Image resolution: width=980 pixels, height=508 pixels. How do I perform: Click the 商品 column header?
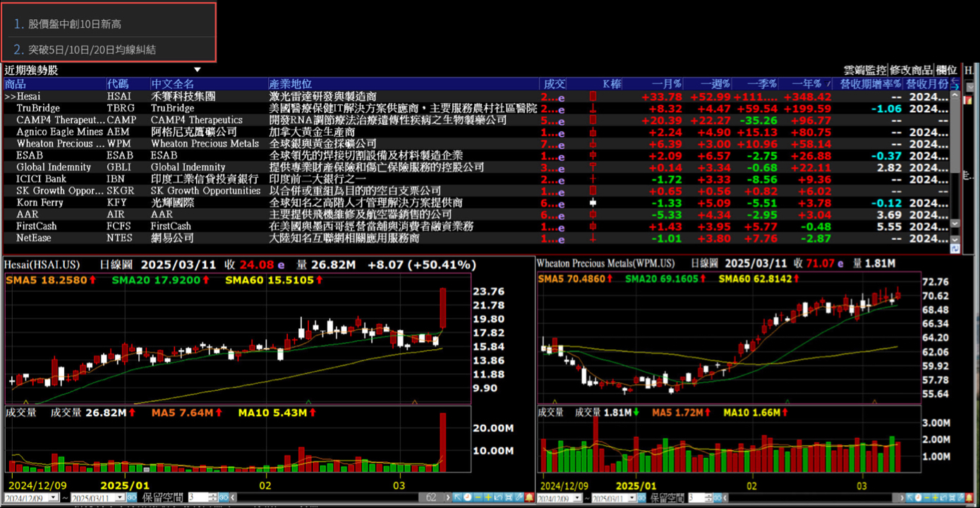pyautogui.click(x=54, y=84)
